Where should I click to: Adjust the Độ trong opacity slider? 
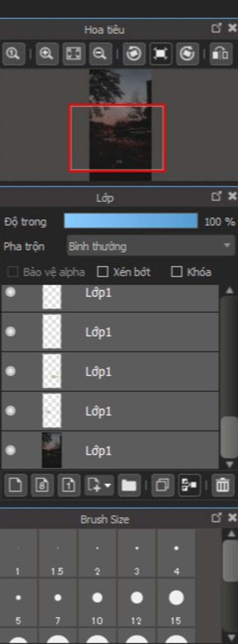click(x=131, y=221)
